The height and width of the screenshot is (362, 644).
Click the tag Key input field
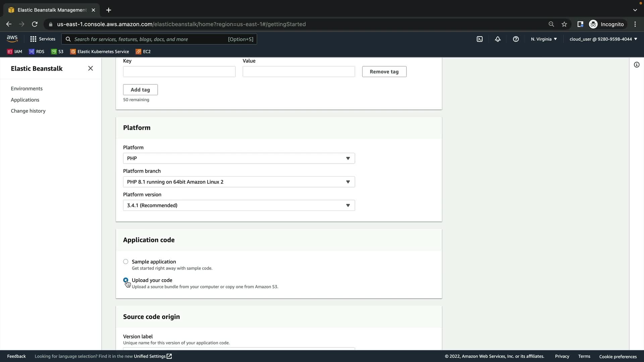coord(179,71)
